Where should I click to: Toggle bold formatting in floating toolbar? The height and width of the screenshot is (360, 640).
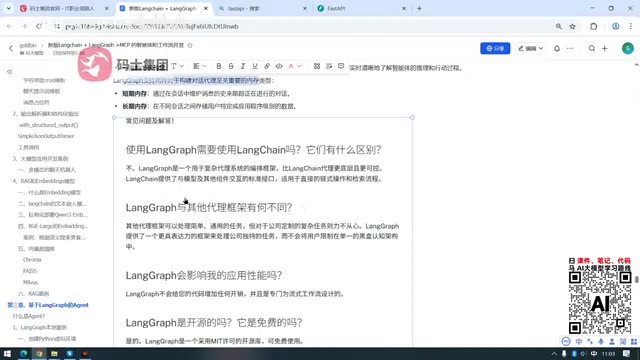click(219, 66)
